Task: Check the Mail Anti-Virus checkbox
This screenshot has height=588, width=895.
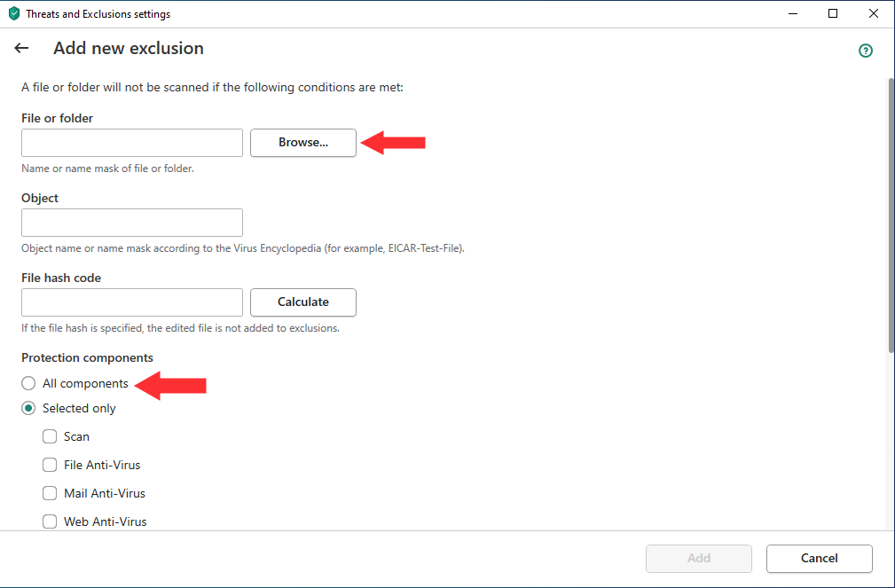Action: [50, 493]
